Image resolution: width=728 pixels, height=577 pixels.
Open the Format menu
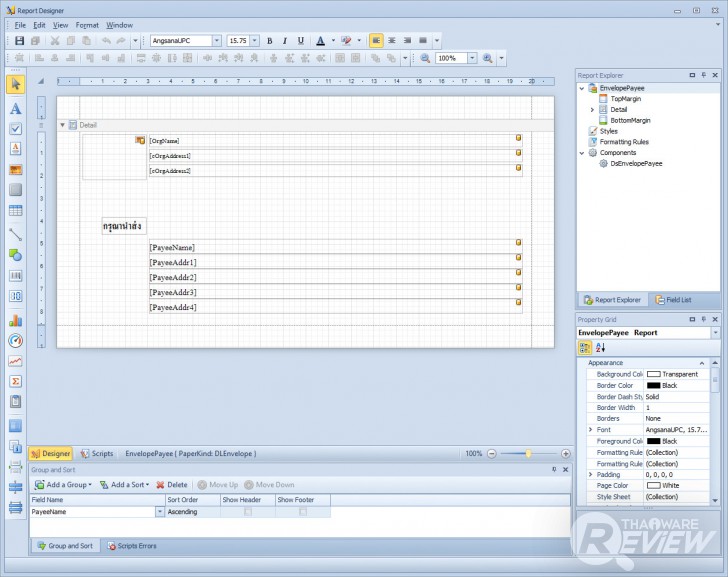87,24
